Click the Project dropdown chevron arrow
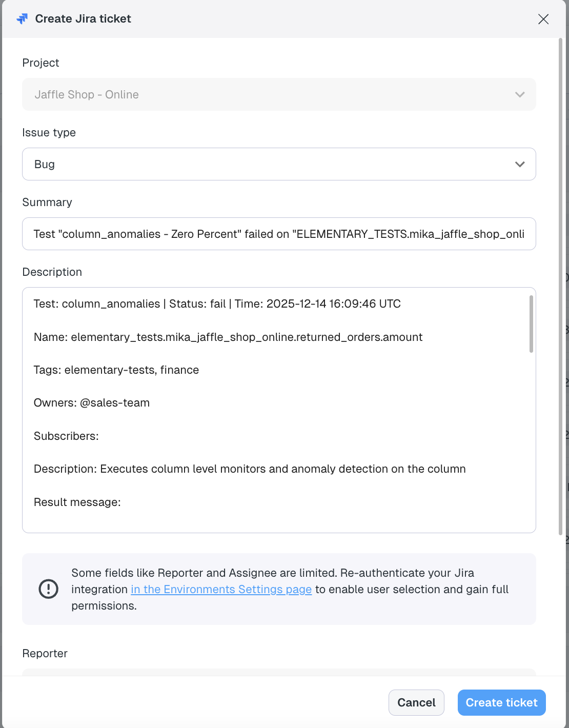Image resolution: width=569 pixels, height=728 pixels. coord(520,94)
